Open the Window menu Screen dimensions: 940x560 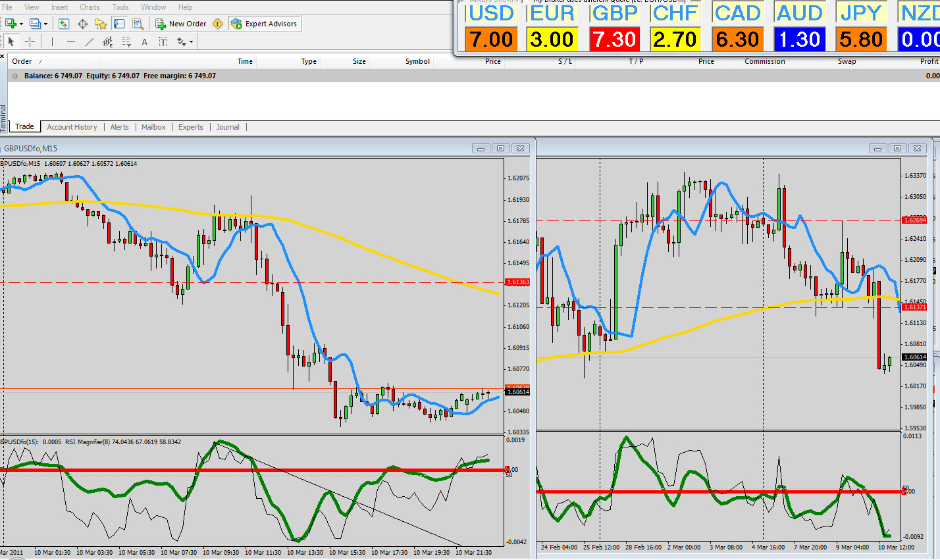153,7
